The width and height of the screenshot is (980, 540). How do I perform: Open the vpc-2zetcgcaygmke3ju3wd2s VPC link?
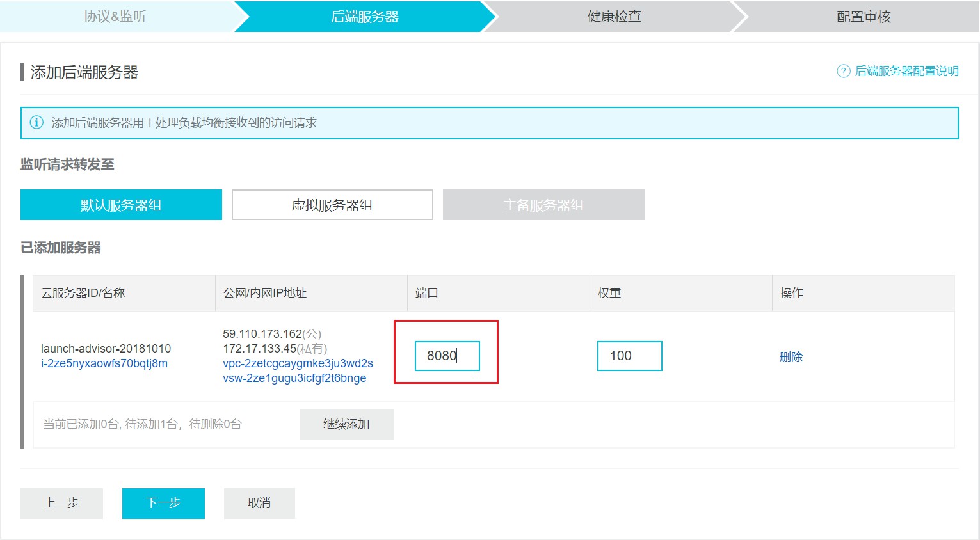(x=298, y=363)
